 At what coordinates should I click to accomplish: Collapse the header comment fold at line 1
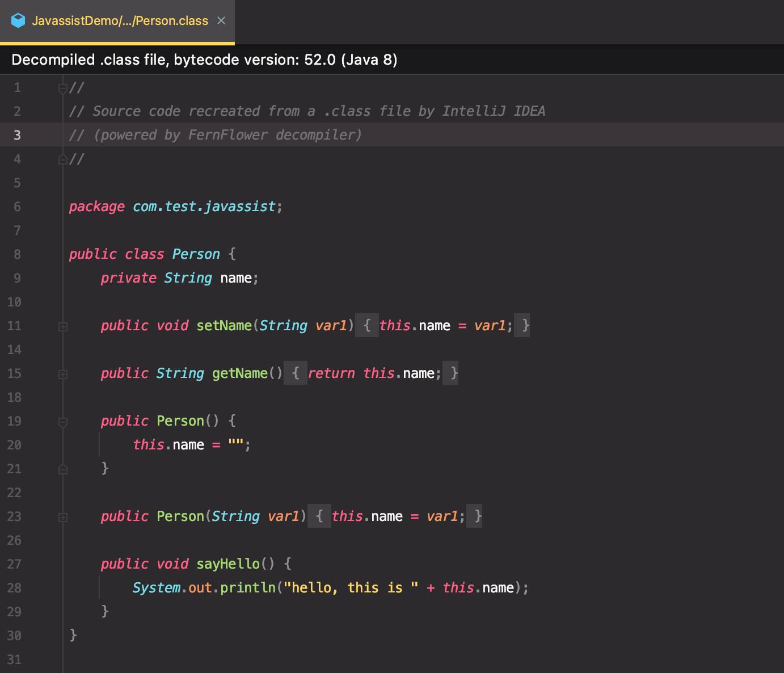[x=63, y=88]
